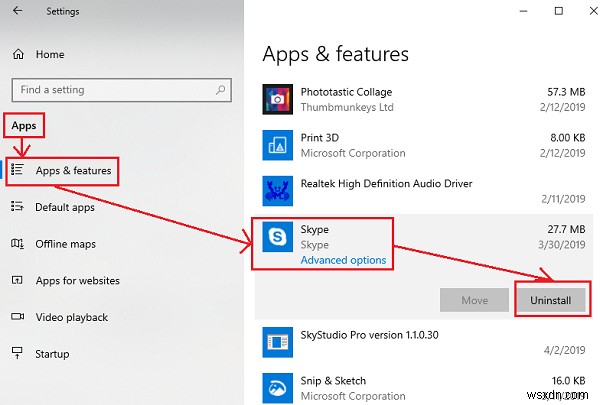
Task: Click the Move button for Skype
Action: click(474, 300)
